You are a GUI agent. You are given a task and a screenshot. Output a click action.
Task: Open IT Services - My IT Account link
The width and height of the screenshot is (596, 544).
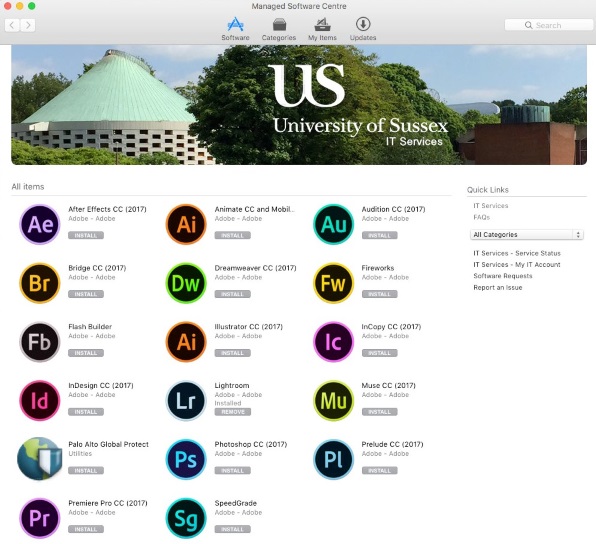pyautogui.click(x=517, y=265)
